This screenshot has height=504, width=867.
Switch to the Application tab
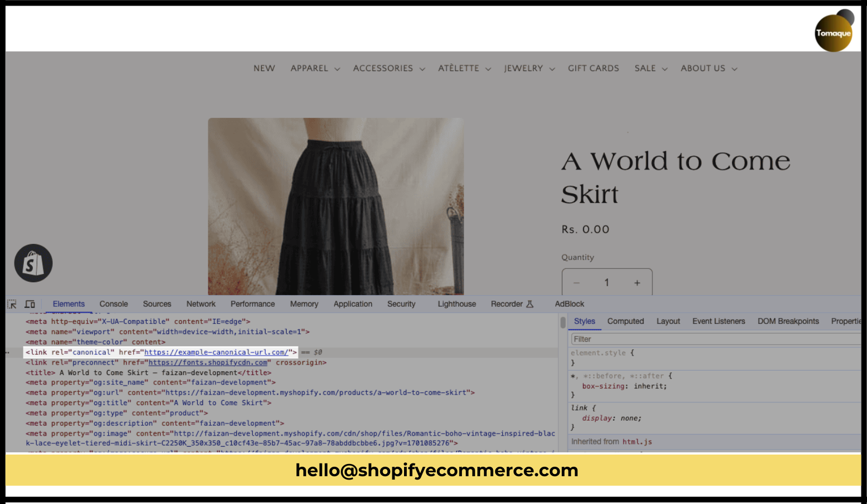click(353, 304)
